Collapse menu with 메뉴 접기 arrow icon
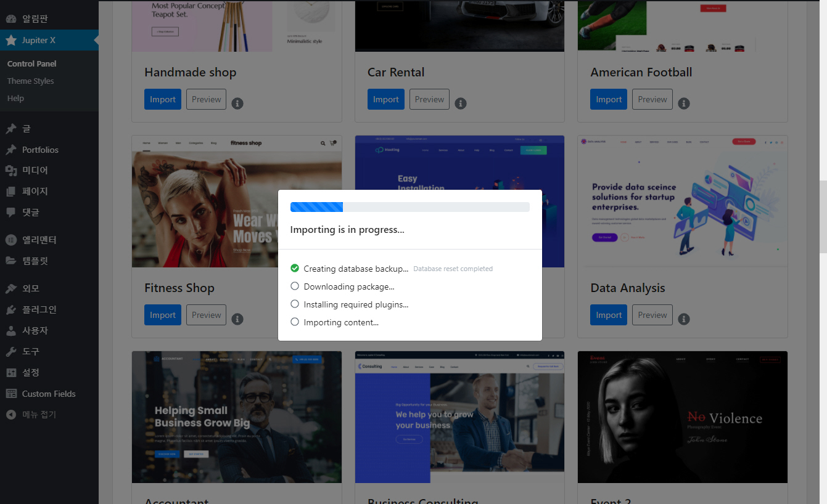The width and height of the screenshot is (827, 504). tap(11, 415)
